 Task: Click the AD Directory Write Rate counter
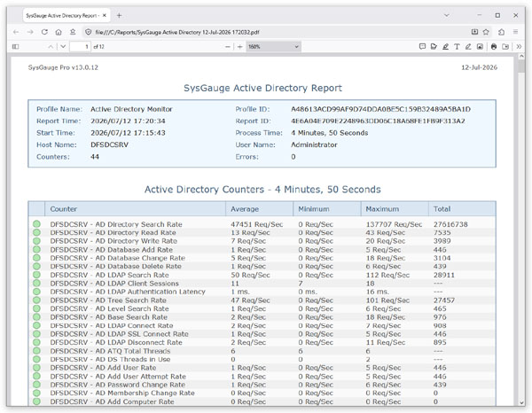(113, 241)
